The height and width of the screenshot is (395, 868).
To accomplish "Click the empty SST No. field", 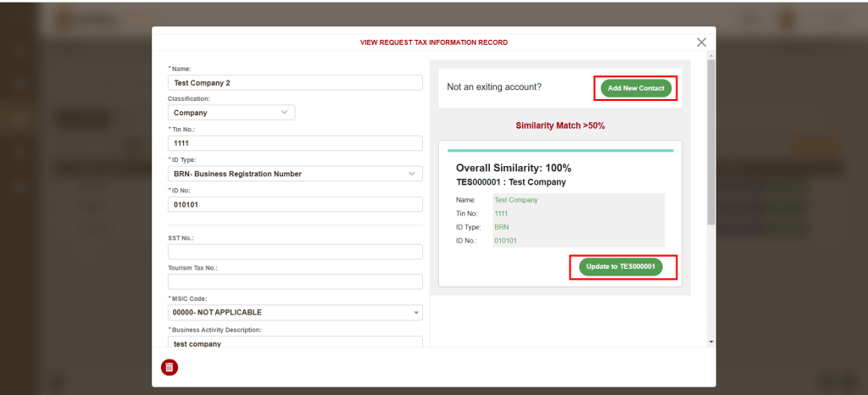I will [295, 252].
